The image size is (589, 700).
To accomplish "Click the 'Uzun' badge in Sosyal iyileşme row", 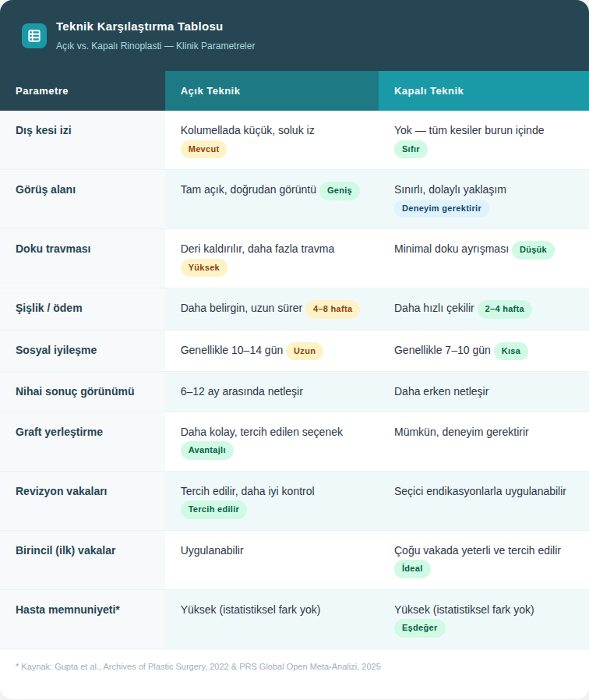I will [304, 351].
